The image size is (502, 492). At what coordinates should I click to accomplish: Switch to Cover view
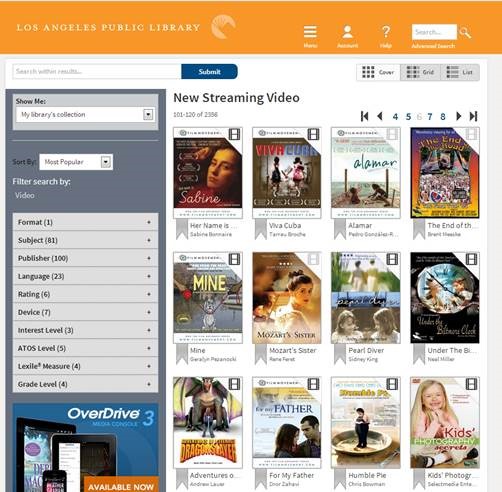(x=378, y=72)
